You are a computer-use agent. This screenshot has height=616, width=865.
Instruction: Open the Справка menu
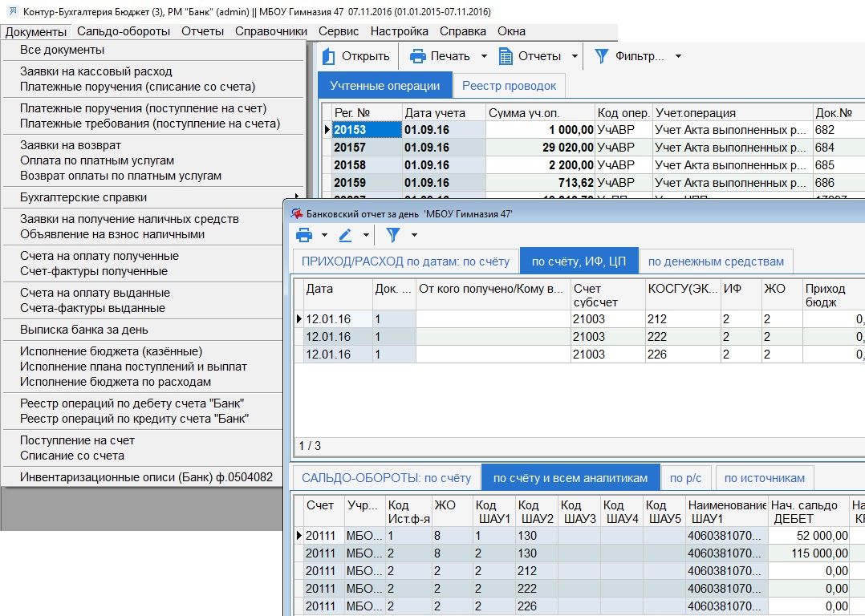coord(463,31)
